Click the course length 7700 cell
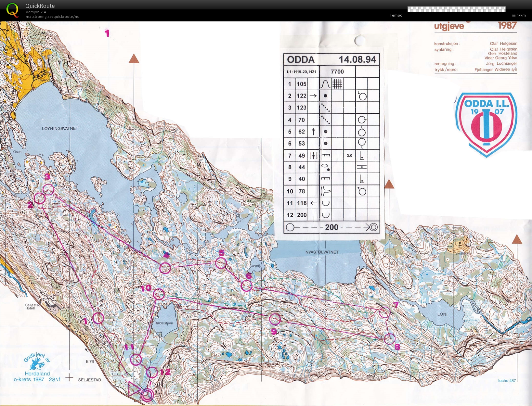 point(337,72)
